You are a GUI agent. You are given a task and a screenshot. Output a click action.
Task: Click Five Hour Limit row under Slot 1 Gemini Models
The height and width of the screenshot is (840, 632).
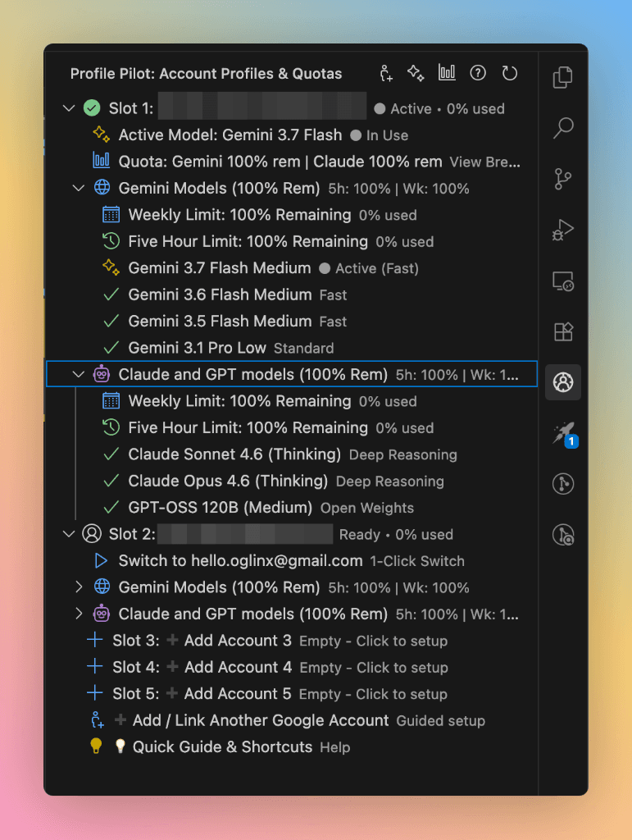[292, 242]
